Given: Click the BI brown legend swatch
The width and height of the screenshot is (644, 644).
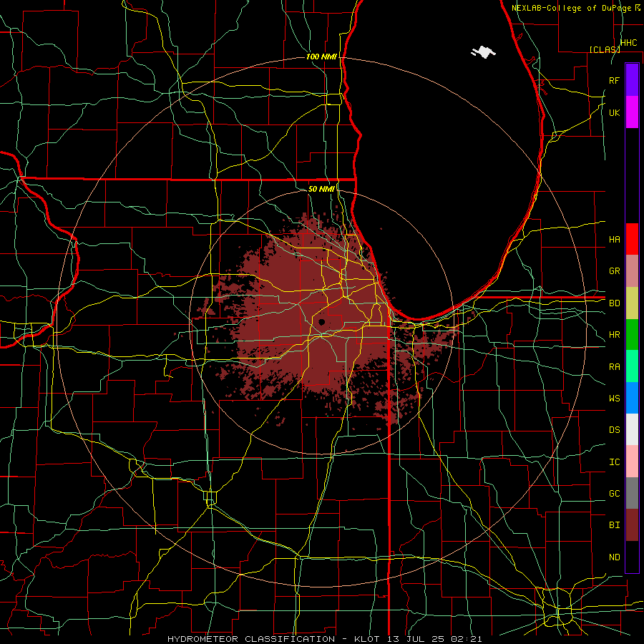Looking at the screenshot, I should (632, 525).
